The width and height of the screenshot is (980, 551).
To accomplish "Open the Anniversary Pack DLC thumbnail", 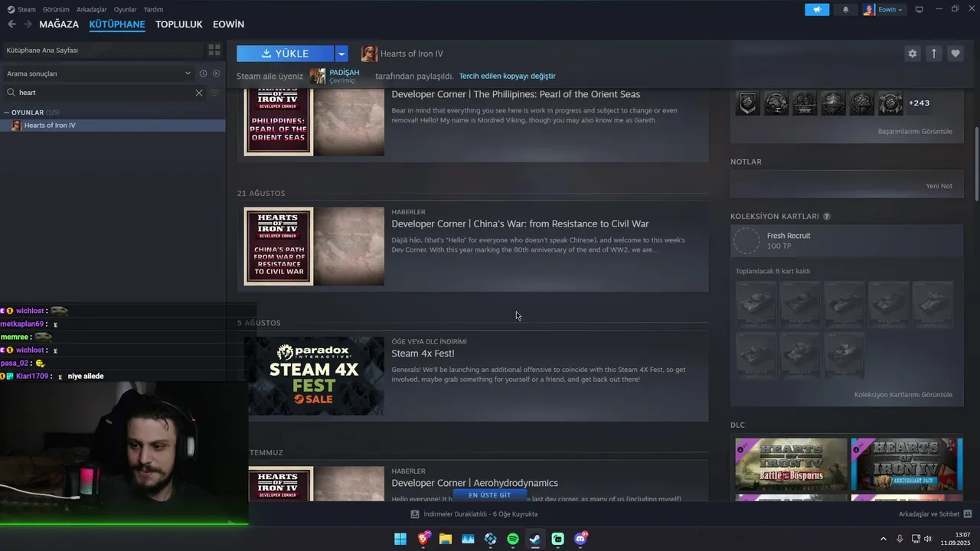I will 906,464.
